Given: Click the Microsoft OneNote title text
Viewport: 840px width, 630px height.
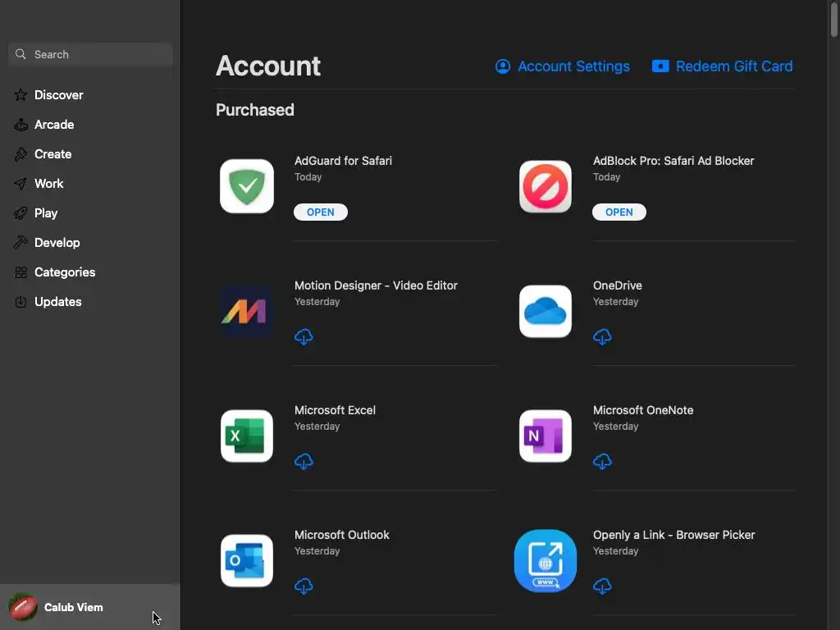Looking at the screenshot, I should point(643,410).
